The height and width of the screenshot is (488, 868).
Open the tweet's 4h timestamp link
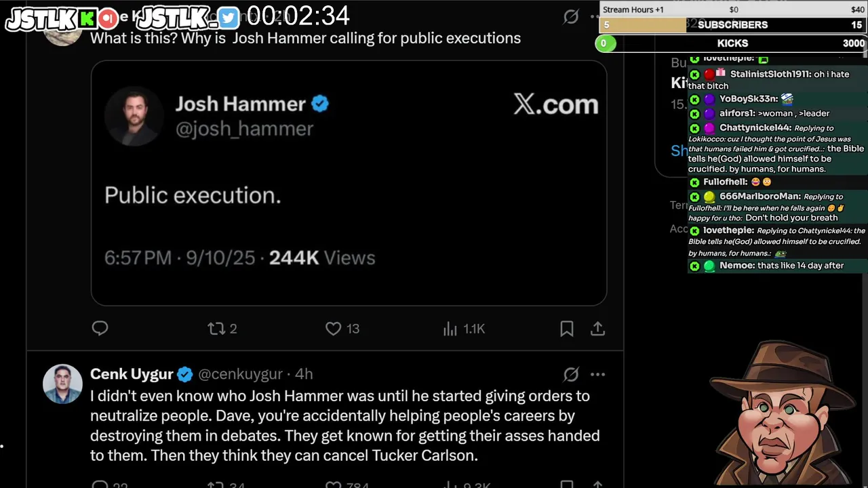304,374
